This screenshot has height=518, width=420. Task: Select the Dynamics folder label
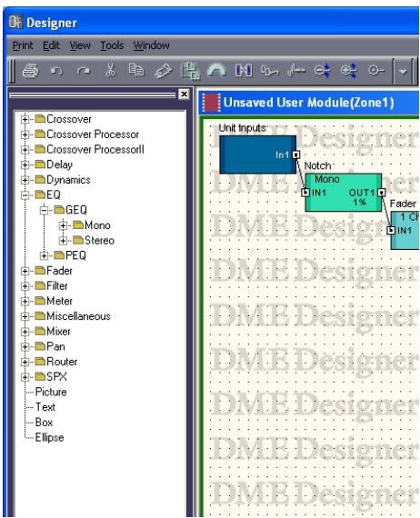click(68, 180)
